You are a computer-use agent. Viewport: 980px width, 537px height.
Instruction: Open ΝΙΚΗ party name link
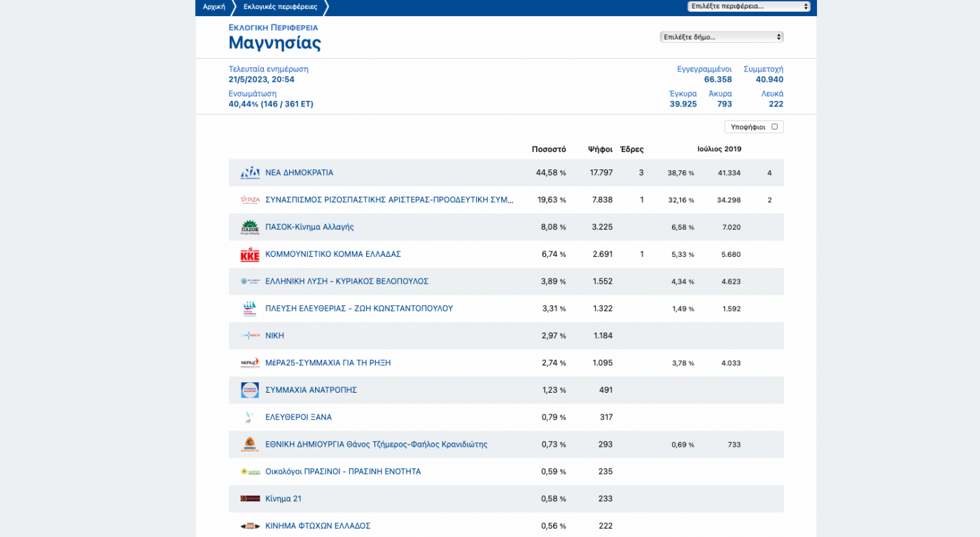(274, 335)
